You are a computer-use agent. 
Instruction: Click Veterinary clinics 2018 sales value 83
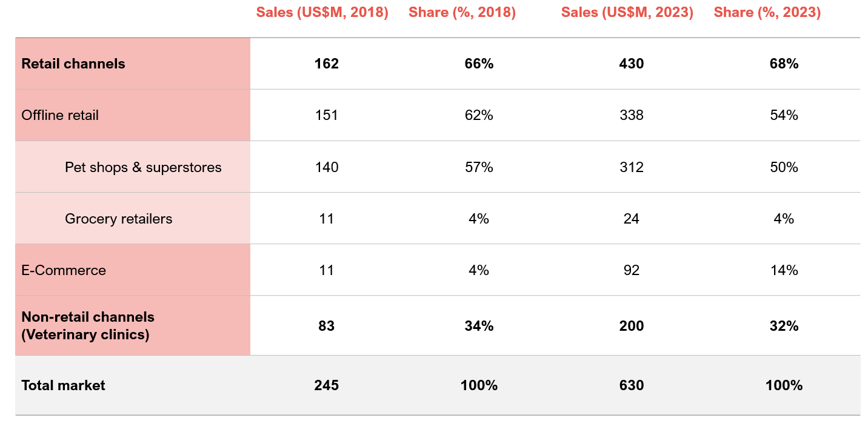tap(326, 326)
